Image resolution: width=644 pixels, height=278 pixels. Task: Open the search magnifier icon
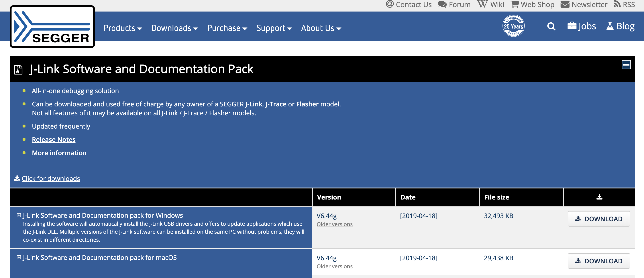(x=551, y=26)
